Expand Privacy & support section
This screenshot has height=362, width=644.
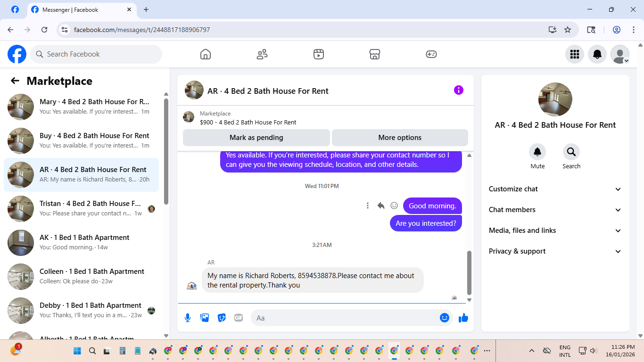[x=555, y=251]
